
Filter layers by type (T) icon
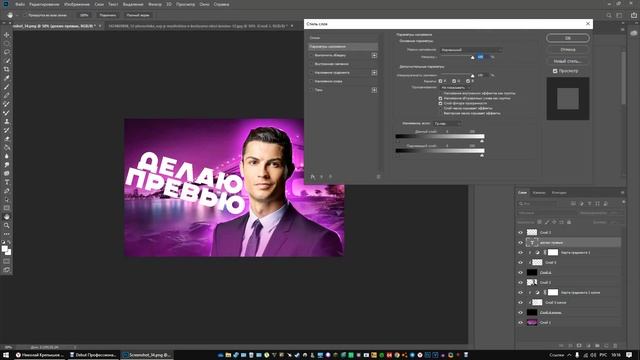[589, 203]
